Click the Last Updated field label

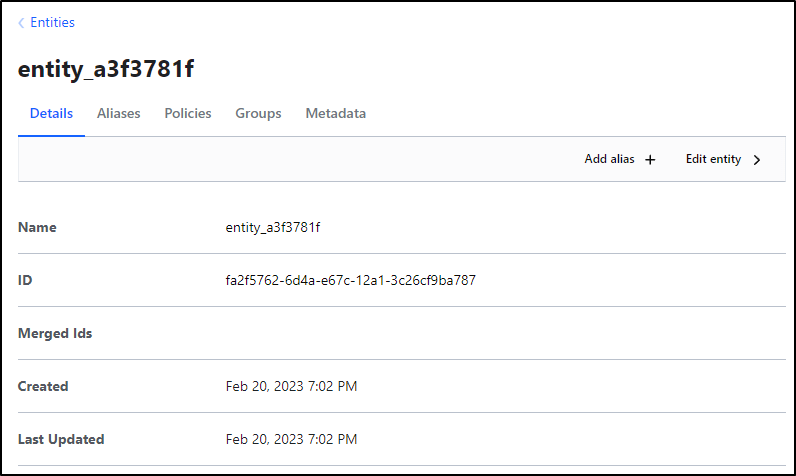click(61, 439)
